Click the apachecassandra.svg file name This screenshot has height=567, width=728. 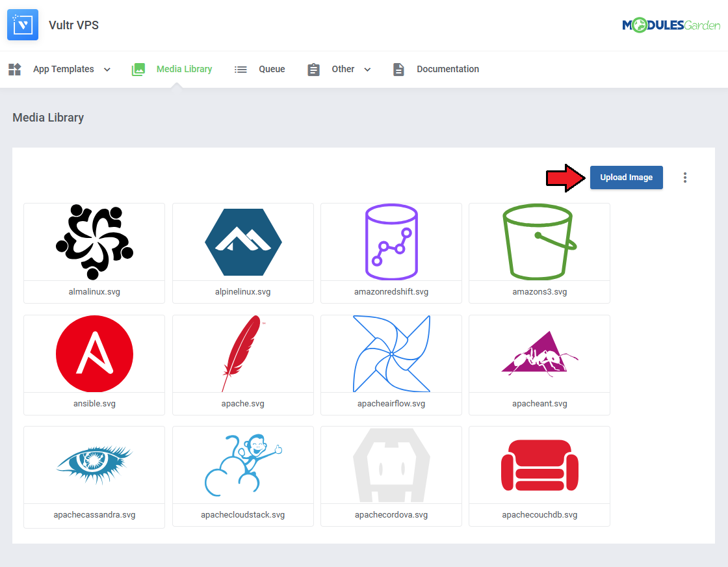pos(94,515)
